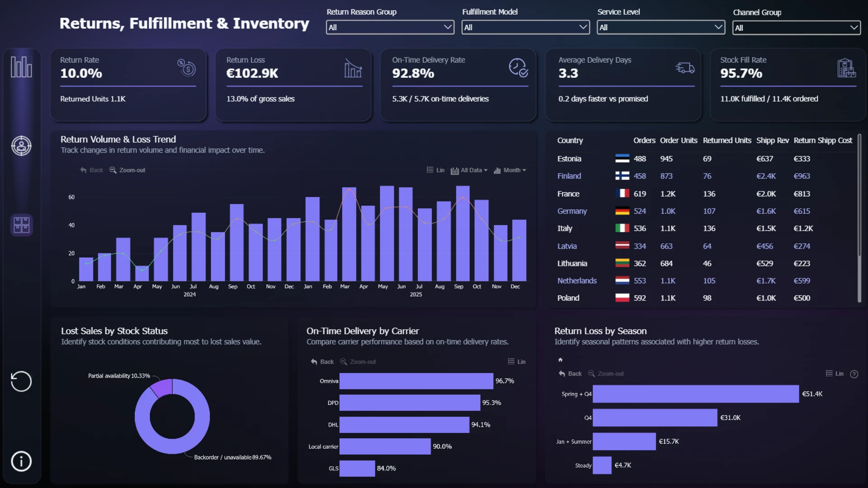Select the Partial availability donut slice
This screenshot has width=868, height=488.
[x=162, y=387]
